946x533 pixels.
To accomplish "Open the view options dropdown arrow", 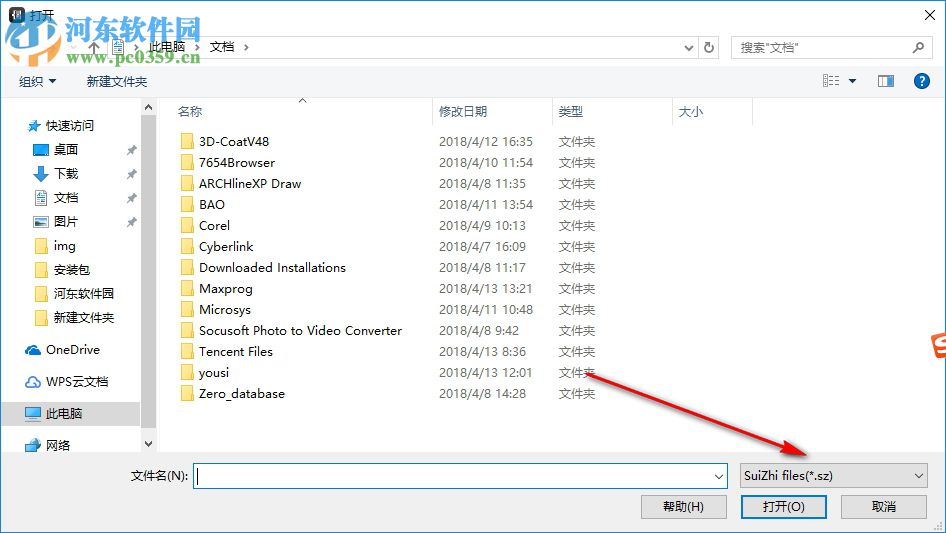I will (x=852, y=81).
